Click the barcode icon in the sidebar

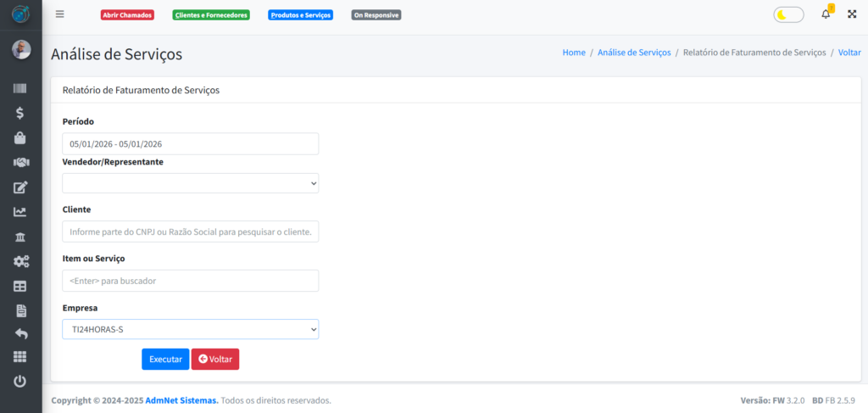click(x=20, y=88)
